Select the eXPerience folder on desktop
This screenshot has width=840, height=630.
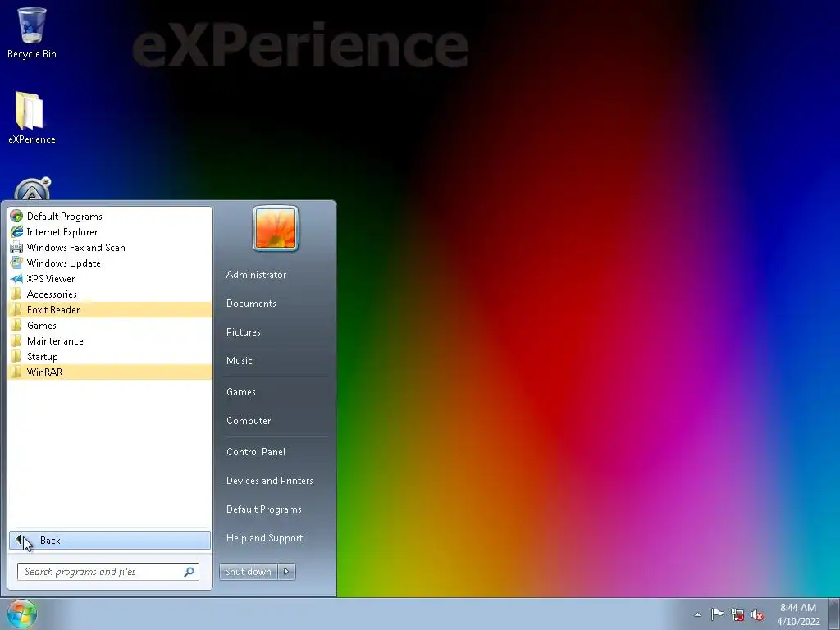[32, 118]
